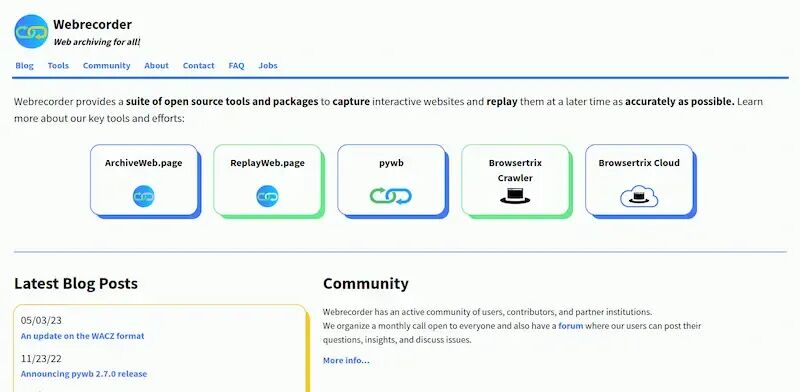Open the ArchiveWeb.page card title
The width and height of the screenshot is (800, 392).
point(143,163)
